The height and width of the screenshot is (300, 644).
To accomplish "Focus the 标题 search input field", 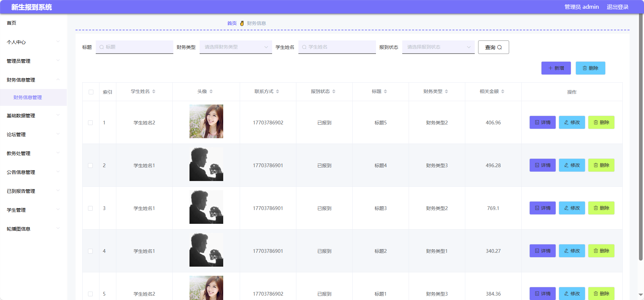I will point(135,47).
